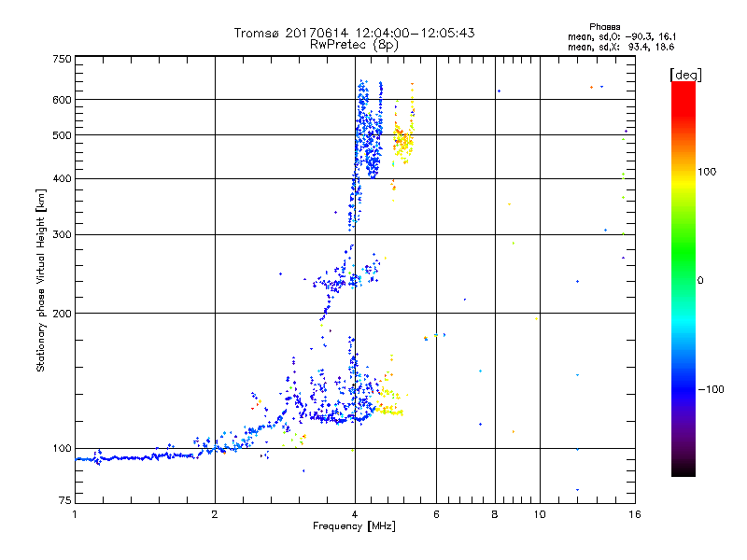Select the RwPretec (8p) subtitle text

pos(354,44)
